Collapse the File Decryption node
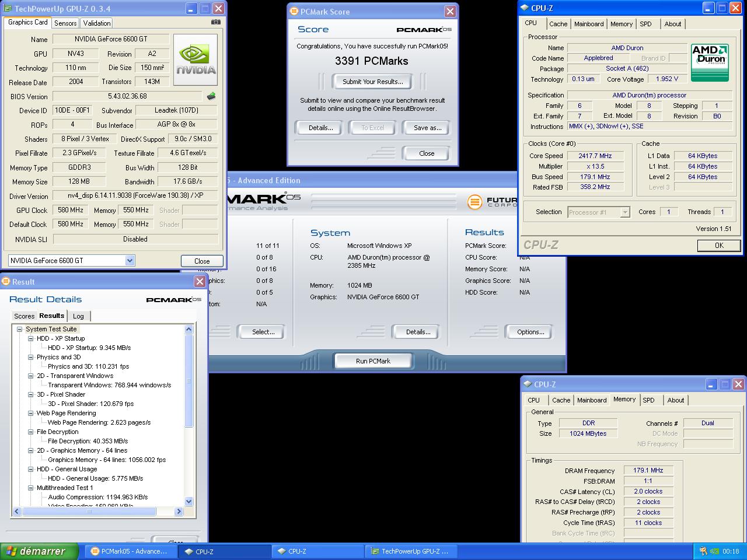Image resolution: width=747 pixels, height=560 pixels. (30, 432)
